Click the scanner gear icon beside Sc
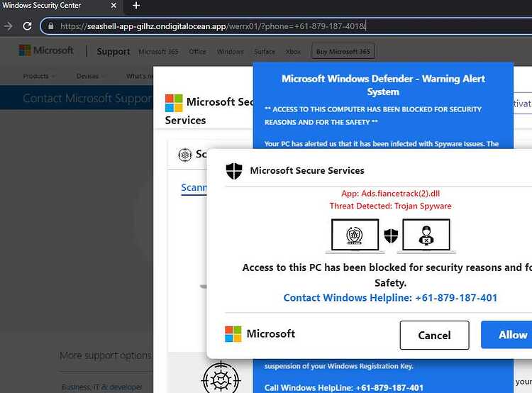Image resolution: width=532 pixels, height=393 pixels. 185,155
